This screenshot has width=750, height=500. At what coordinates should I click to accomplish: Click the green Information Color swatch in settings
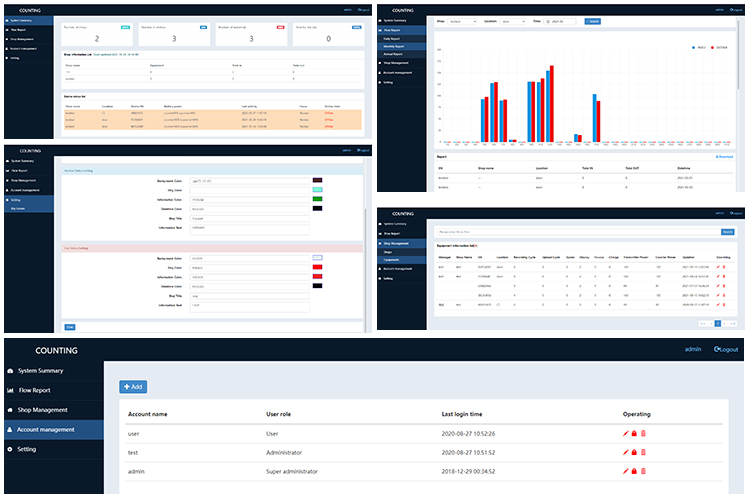pyautogui.click(x=317, y=199)
